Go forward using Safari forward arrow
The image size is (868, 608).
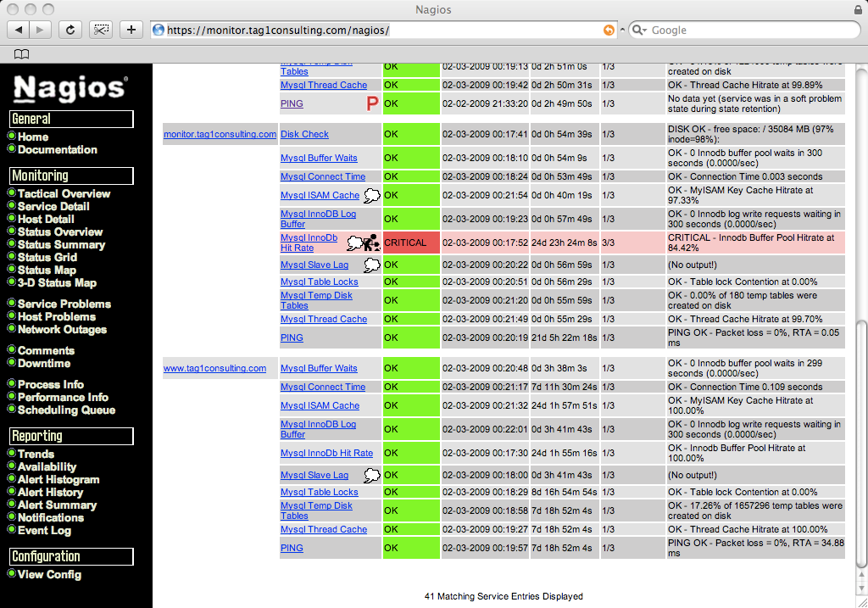click(40, 30)
